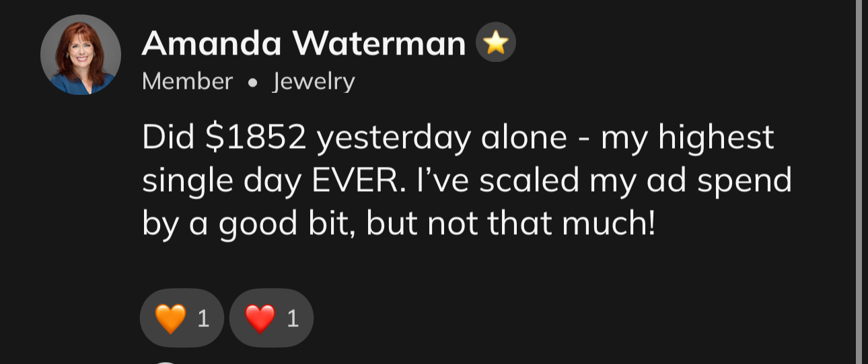Click the gold star badge
Viewport: 868px width, 364px height.
pos(495,44)
